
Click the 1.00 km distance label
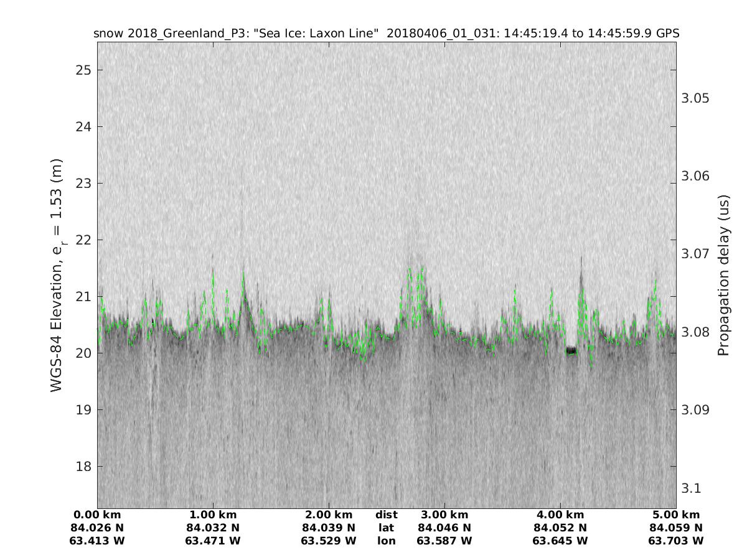click(x=213, y=515)
